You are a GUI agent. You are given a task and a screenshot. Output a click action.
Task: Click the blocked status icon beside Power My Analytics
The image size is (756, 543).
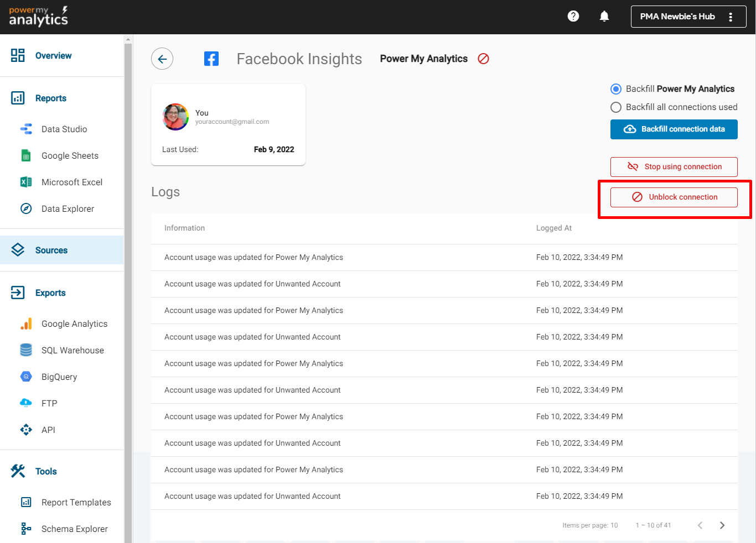click(x=483, y=59)
